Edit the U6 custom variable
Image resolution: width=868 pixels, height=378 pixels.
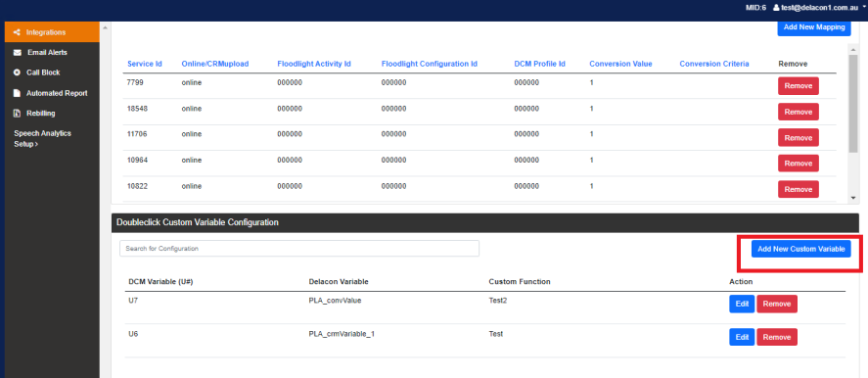[742, 337]
